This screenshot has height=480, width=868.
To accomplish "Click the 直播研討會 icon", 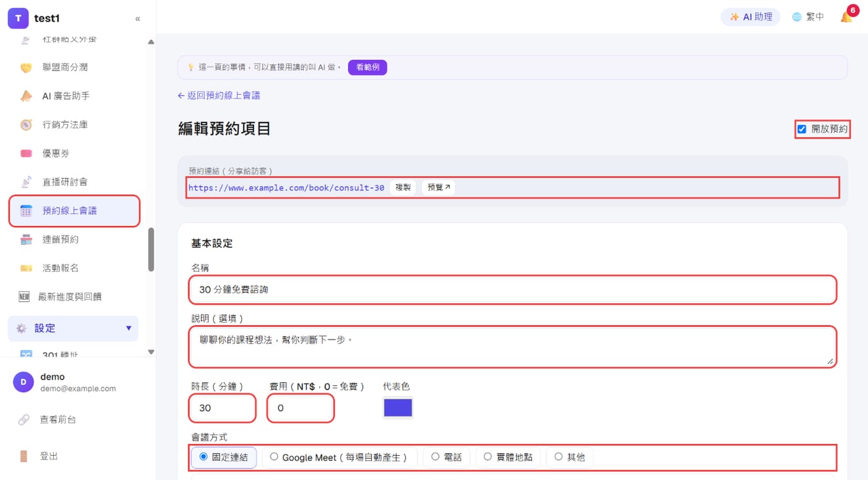I will [x=26, y=182].
